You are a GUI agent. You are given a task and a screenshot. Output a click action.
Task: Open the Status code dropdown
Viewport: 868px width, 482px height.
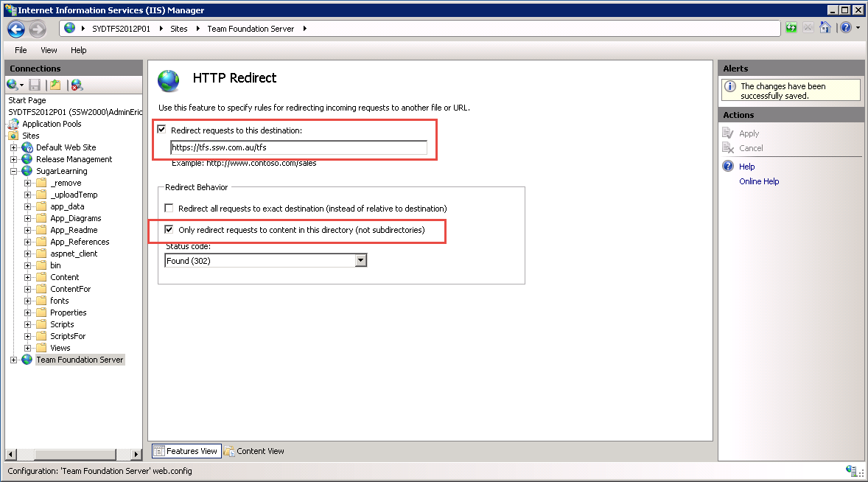click(360, 260)
